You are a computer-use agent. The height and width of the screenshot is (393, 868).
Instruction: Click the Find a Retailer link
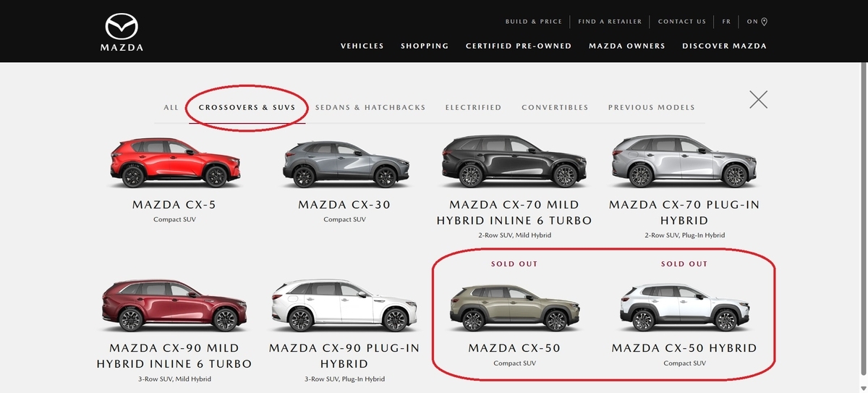(608, 22)
